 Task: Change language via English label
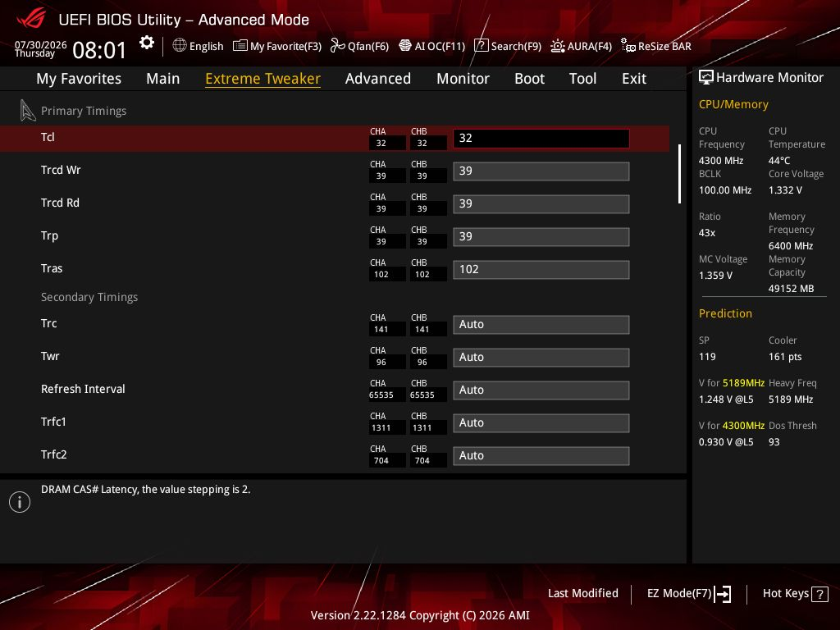click(x=206, y=46)
